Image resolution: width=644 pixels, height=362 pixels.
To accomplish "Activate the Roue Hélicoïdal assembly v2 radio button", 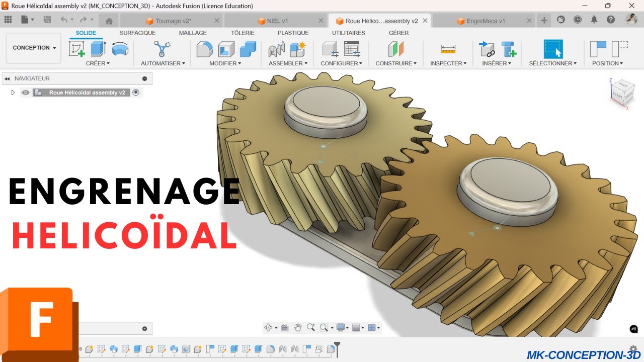I will [136, 93].
